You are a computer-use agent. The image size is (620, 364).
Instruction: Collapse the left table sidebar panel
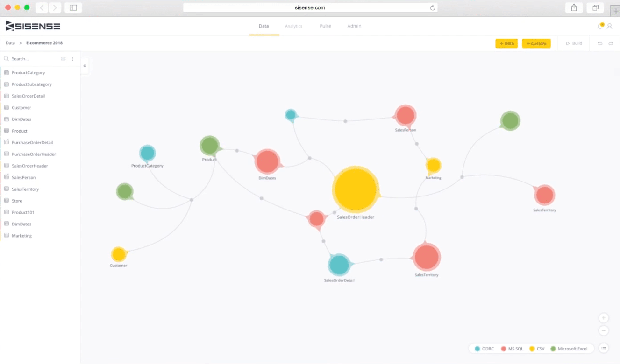(x=85, y=66)
